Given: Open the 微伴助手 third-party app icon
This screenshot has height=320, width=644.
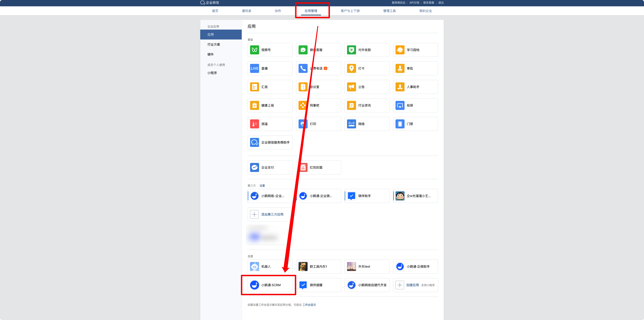Looking at the screenshot, I should (352, 196).
